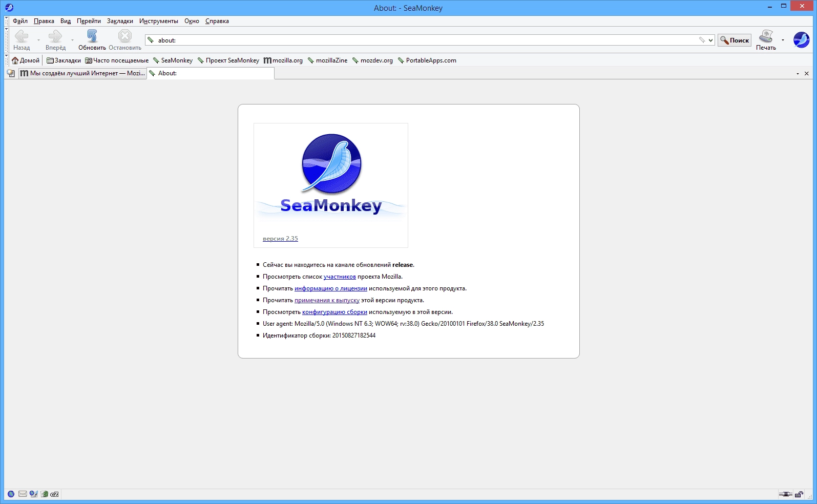The width and height of the screenshot is (817, 504).
Task: Open the Справка menu
Action: (x=217, y=21)
